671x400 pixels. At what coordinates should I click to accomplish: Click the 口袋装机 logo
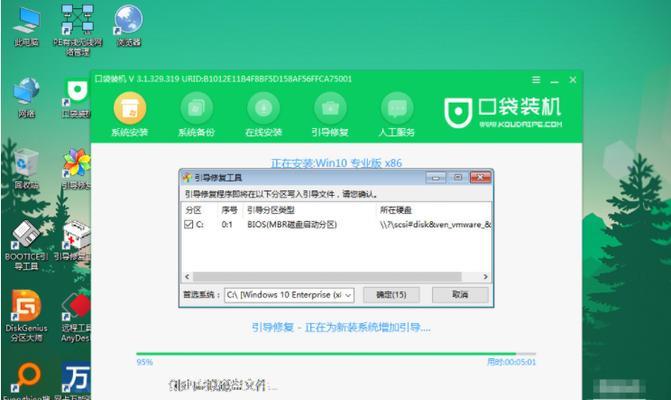coord(503,112)
